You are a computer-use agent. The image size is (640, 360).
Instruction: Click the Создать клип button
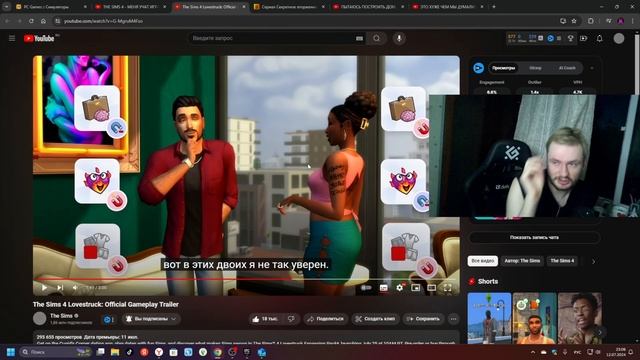click(375, 319)
